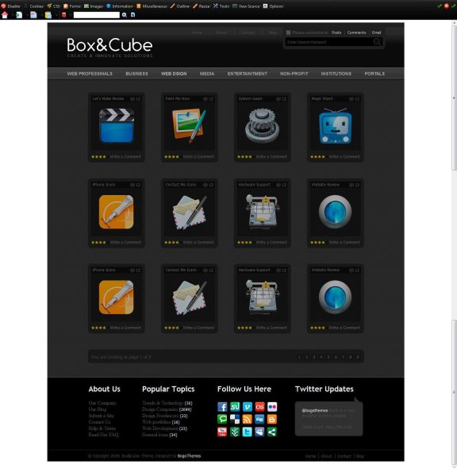Go to Media category

tap(207, 74)
